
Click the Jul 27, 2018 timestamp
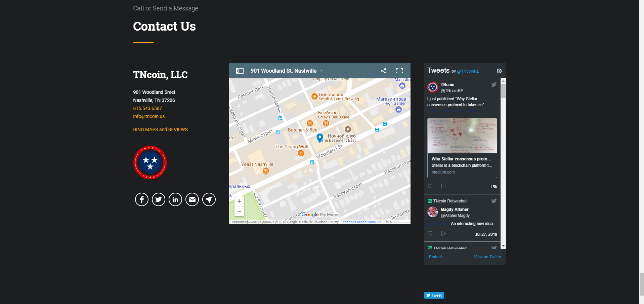click(486, 234)
